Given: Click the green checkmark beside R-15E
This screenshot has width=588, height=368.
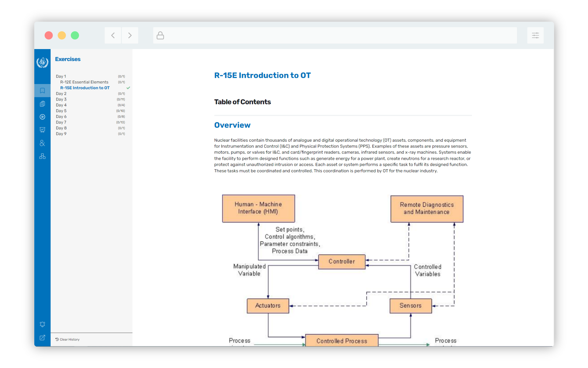Looking at the screenshot, I should pos(128,88).
